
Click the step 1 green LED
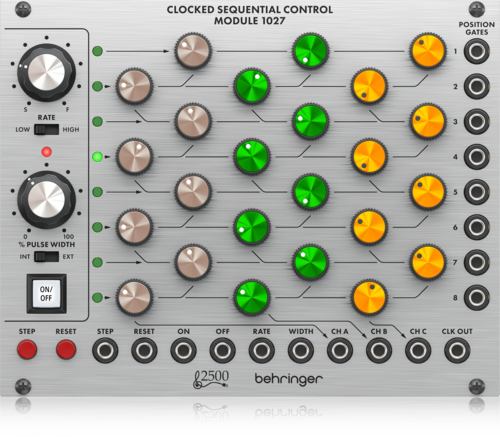pyautogui.click(x=97, y=51)
